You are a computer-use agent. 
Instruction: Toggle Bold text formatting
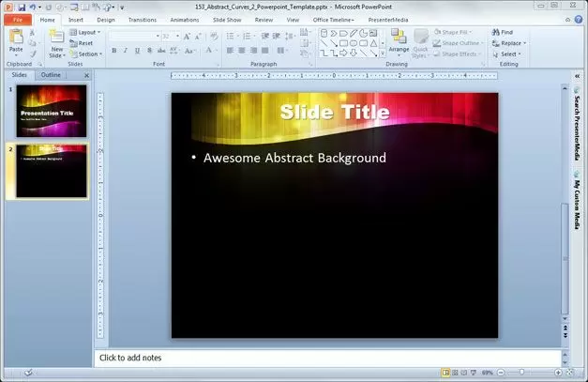pos(113,51)
